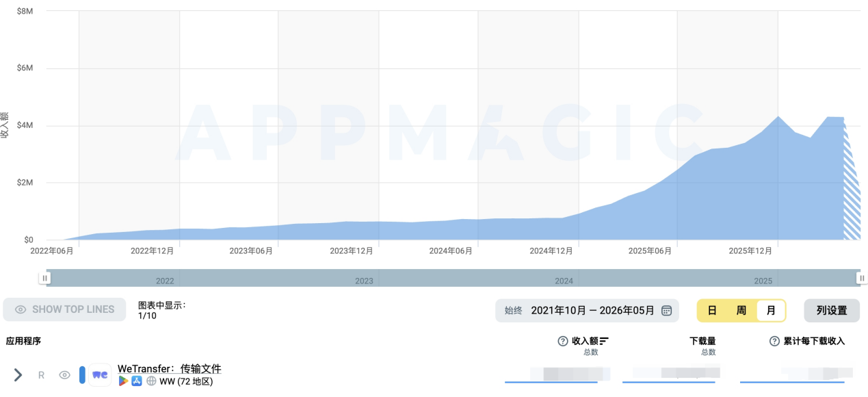Click the Google Play store icon
The width and height of the screenshot is (868, 397).
[x=123, y=381]
